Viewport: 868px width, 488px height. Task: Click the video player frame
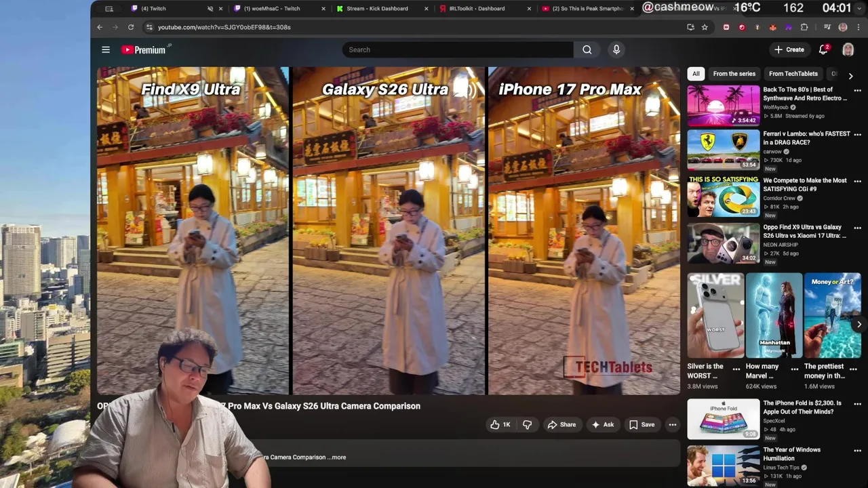point(389,230)
